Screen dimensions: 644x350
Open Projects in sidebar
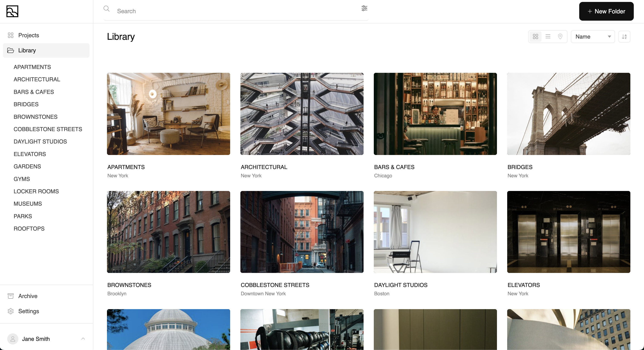pyautogui.click(x=46, y=35)
